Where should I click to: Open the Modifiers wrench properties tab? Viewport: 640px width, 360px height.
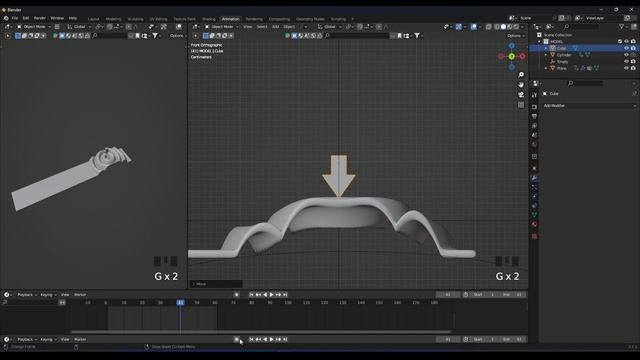pyautogui.click(x=534, y=178)
